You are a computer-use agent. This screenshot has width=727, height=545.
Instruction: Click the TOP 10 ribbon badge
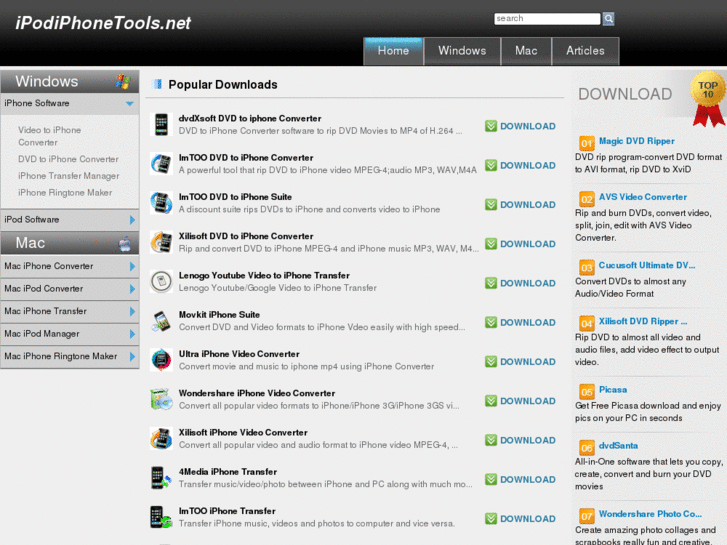click(x=708, y=98)
